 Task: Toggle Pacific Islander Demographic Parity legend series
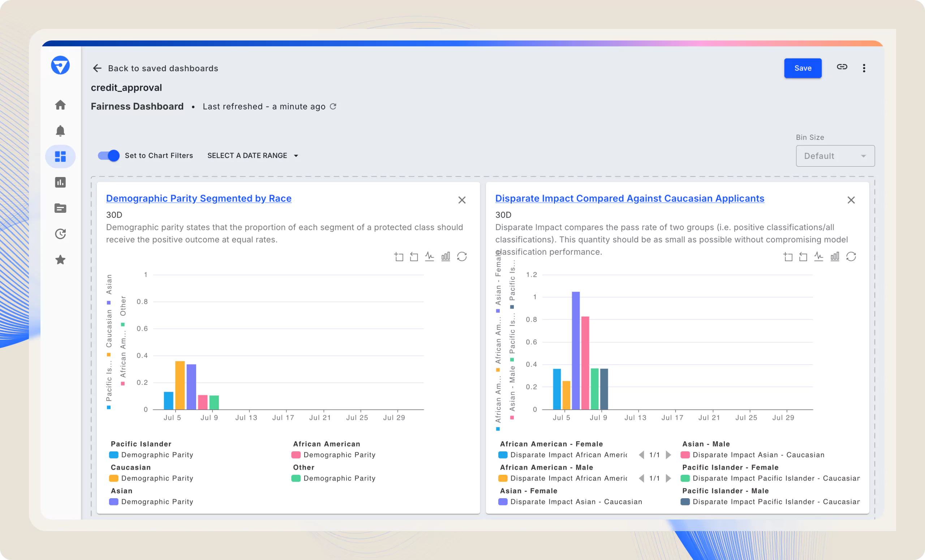pyautogui.click(x=151, y=455)
